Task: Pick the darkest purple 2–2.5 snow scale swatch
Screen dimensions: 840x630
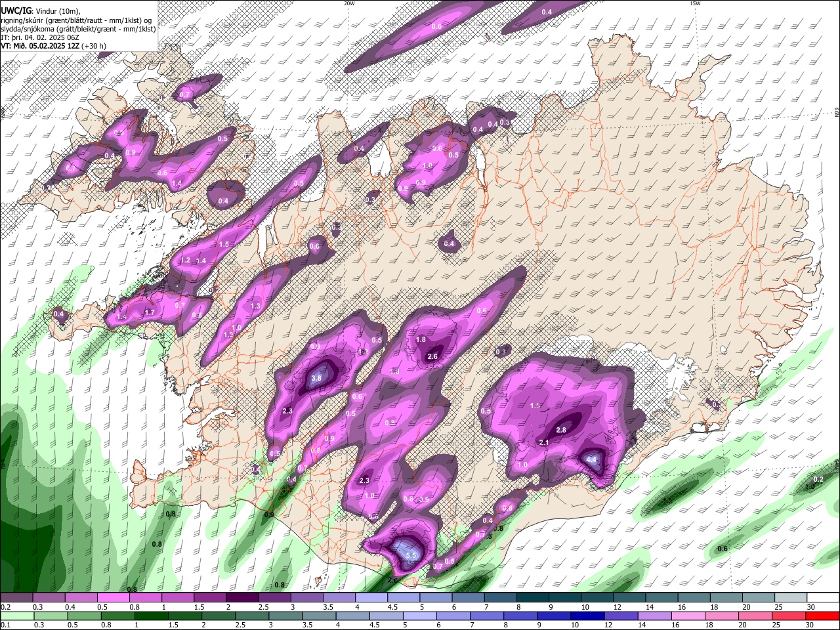Action: 242,598
